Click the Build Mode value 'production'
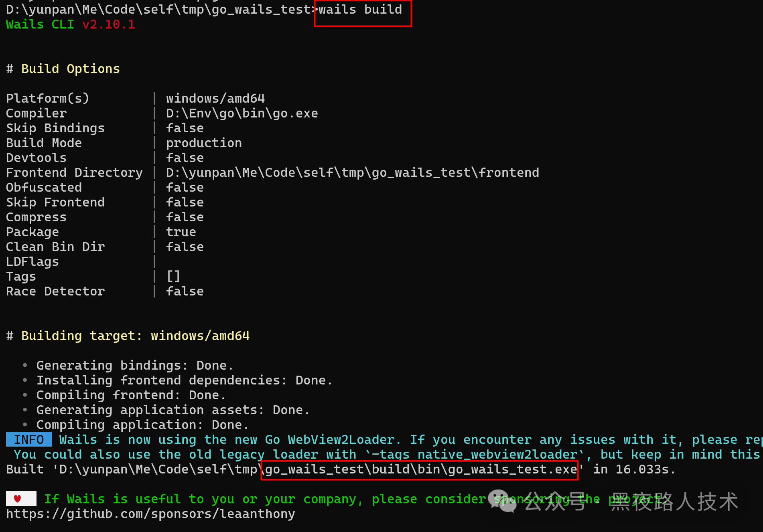This screenshot has height=532, width=763. pyautogui.click(x=204, y=143)
